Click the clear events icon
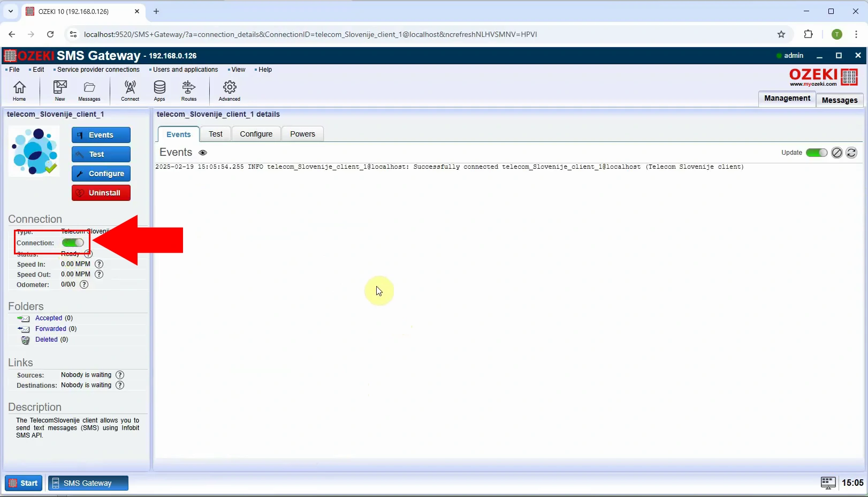The height and width of the screenshot is (497, 868). pos(837,153)
